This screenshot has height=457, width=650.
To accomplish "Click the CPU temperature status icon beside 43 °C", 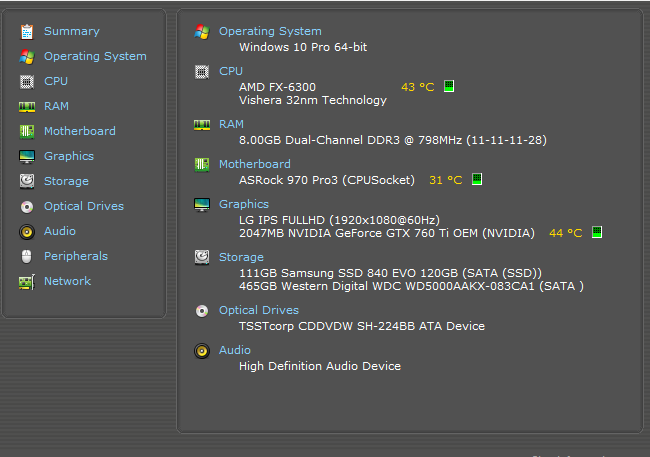I will coord(449,86).
